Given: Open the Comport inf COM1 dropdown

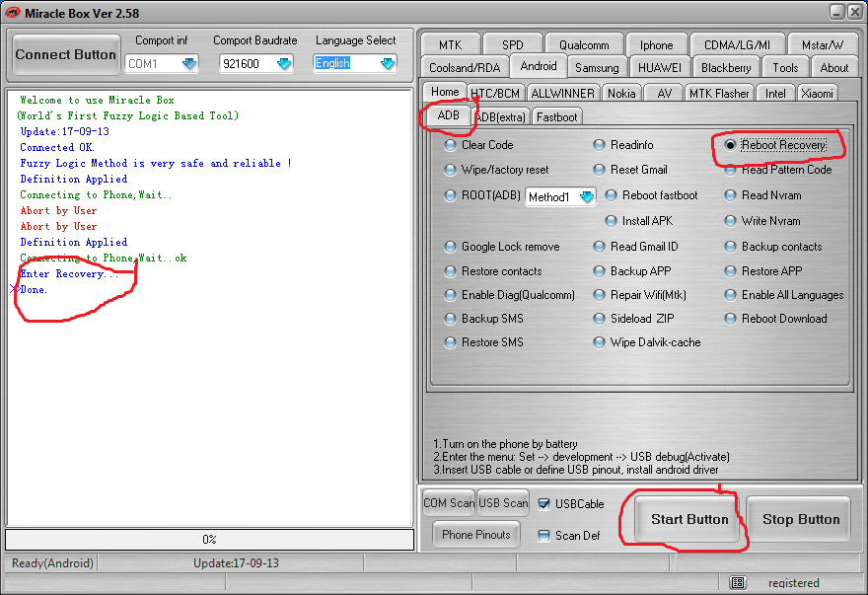Looking at the screenshot, I should (189, 64).
